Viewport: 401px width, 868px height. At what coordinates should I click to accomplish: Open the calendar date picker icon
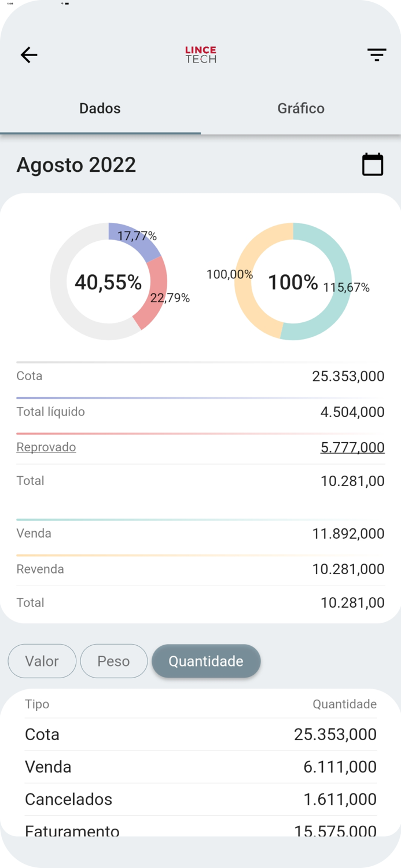click(373, 164)
